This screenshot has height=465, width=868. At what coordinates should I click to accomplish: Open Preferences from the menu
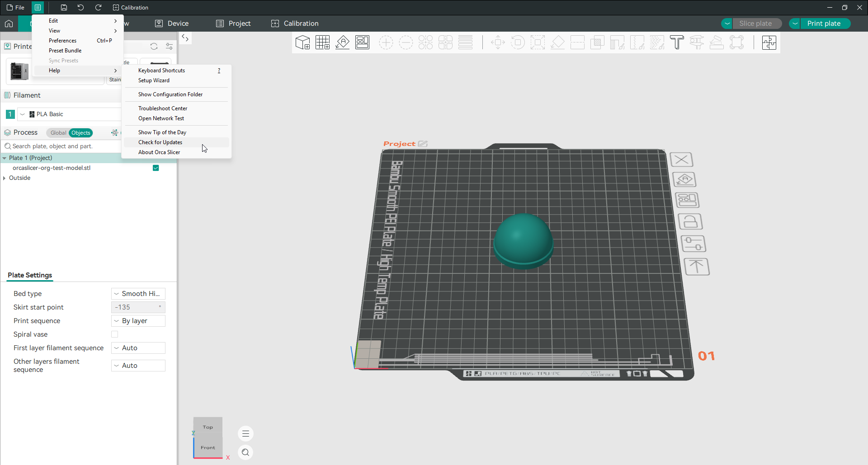tap(78, 41)
